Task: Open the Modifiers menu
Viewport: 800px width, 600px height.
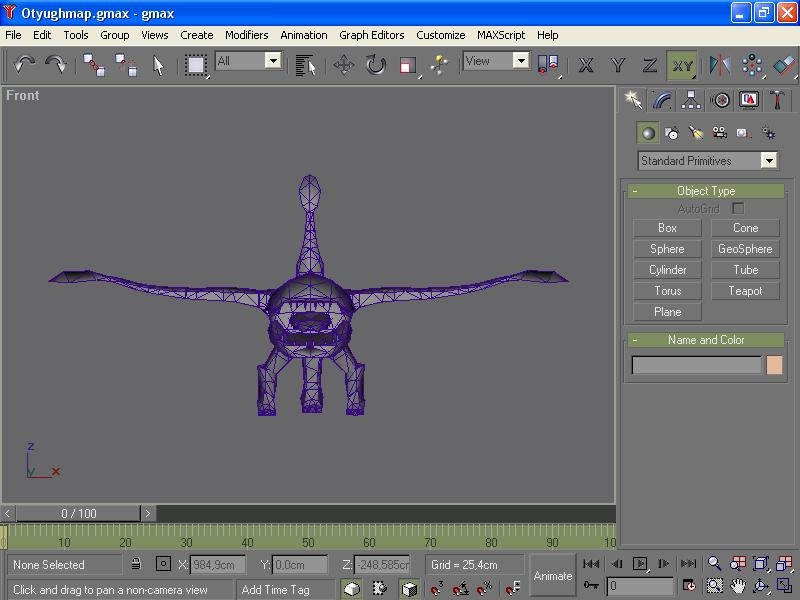Action: (x=246, y=35)
